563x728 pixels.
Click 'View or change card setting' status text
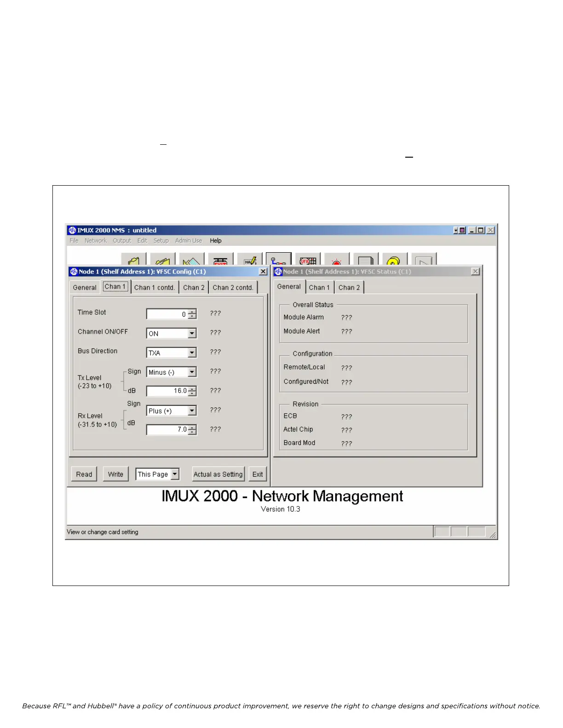[103, 532]
